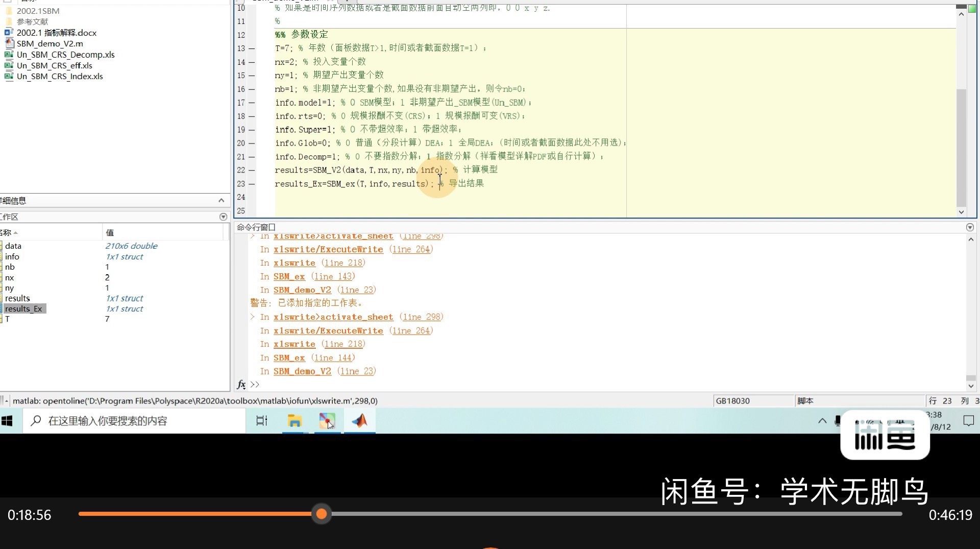Click the file name 2002.1 指标解释.docx
Screen dimensions: 980x549
click(x=57, y=33)
